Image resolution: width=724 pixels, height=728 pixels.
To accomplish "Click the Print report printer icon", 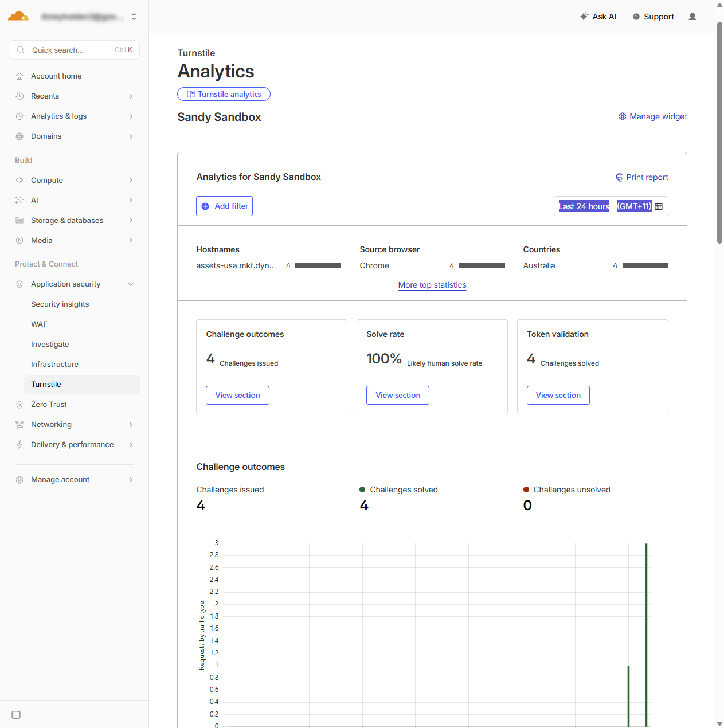I will pos(620,177).
